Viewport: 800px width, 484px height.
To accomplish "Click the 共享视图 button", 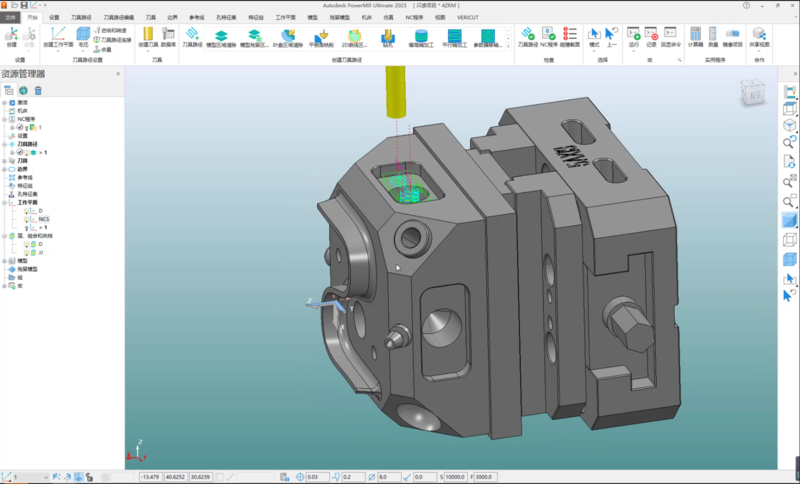I will tap(758, 37).
